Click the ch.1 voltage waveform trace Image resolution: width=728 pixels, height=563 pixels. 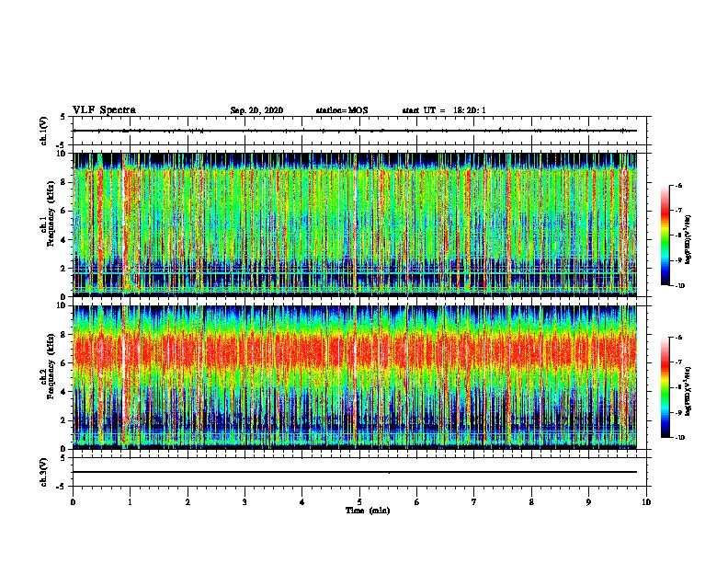tap(355, 131)
